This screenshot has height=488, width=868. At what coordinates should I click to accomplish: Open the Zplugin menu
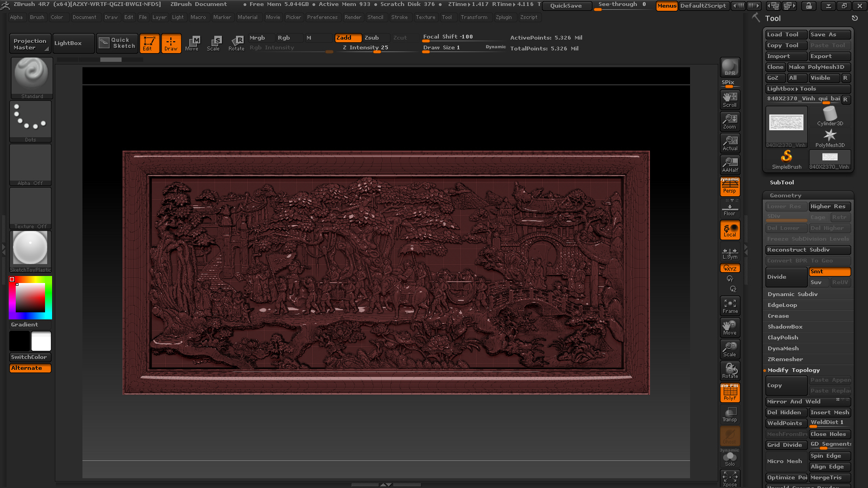tap(503, 17)
